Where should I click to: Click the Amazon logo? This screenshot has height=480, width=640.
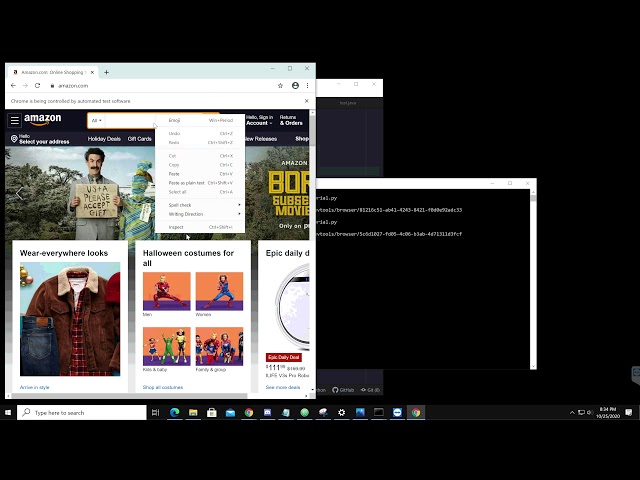[x=42, y=120]
